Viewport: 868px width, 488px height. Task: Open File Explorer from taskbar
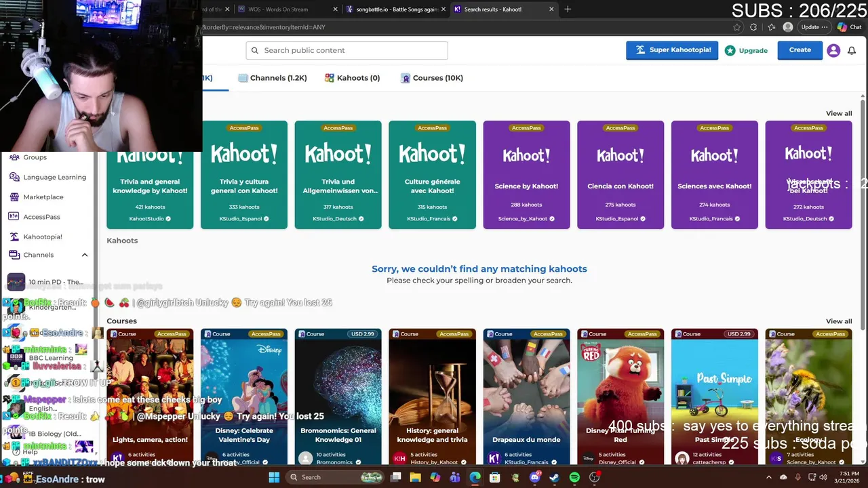[415, 477]
